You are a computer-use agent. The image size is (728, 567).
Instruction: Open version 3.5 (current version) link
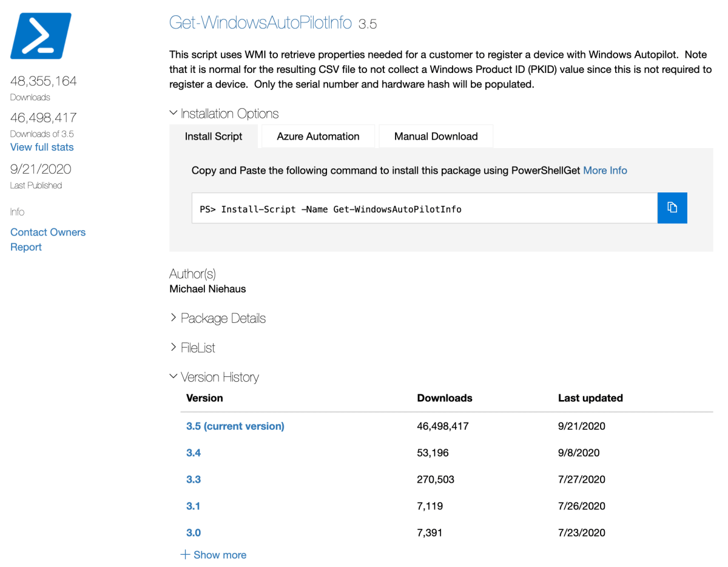coord(235,426)
